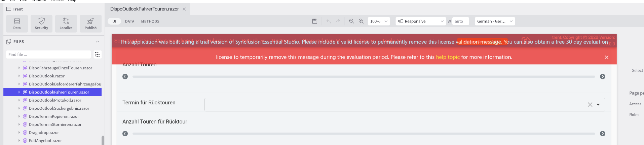Open the help topic link
The height and width of the screenshot is (145, 644).
click(x=448, y=57)
